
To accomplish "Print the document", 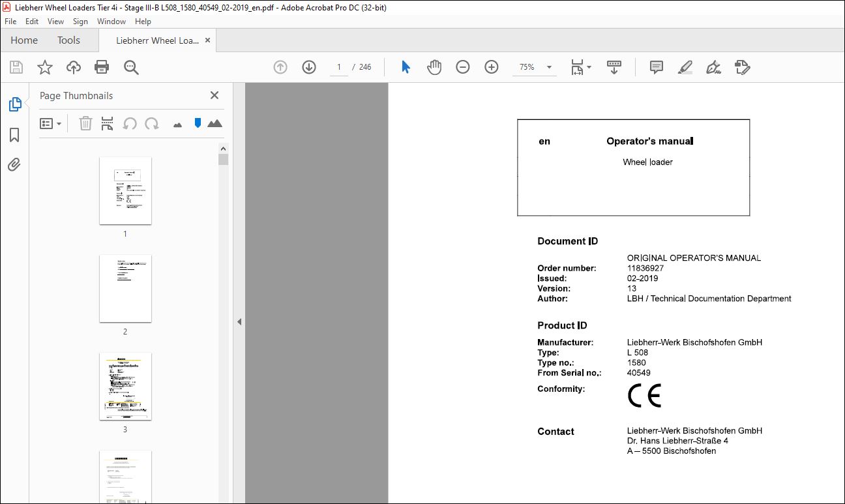I will [102, 67].
